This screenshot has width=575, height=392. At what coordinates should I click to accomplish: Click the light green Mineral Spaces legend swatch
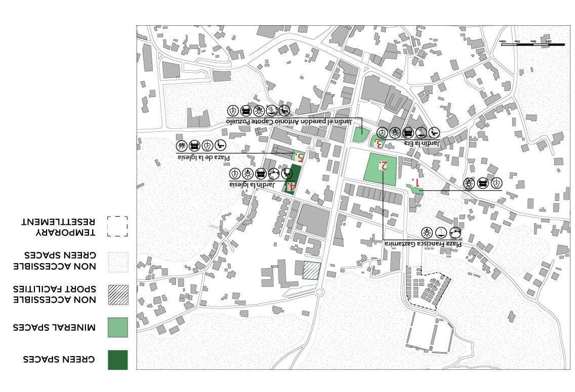[118, 327]
